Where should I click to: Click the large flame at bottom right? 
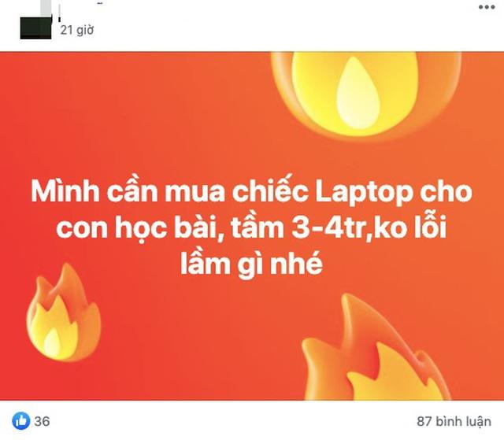point(376,347)
